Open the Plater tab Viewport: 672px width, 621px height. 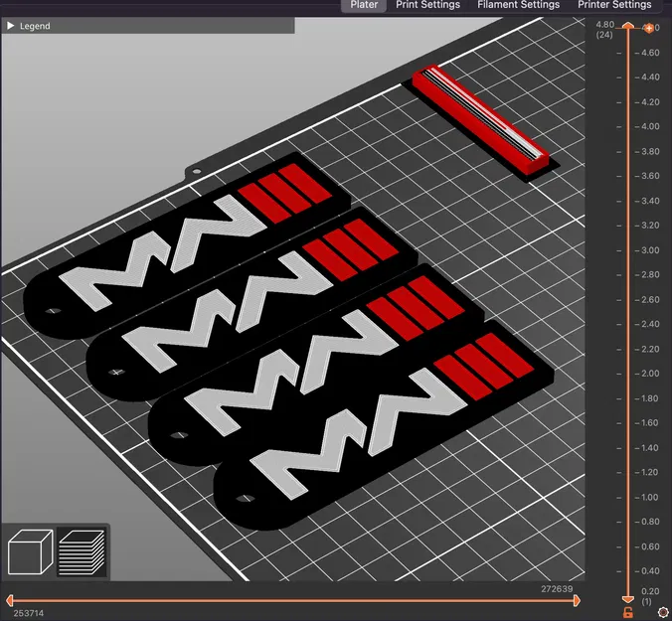tap(364, 5)
